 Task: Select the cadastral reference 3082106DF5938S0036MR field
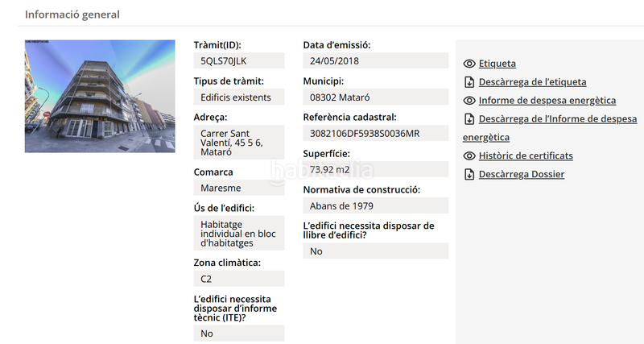point(375,133)
